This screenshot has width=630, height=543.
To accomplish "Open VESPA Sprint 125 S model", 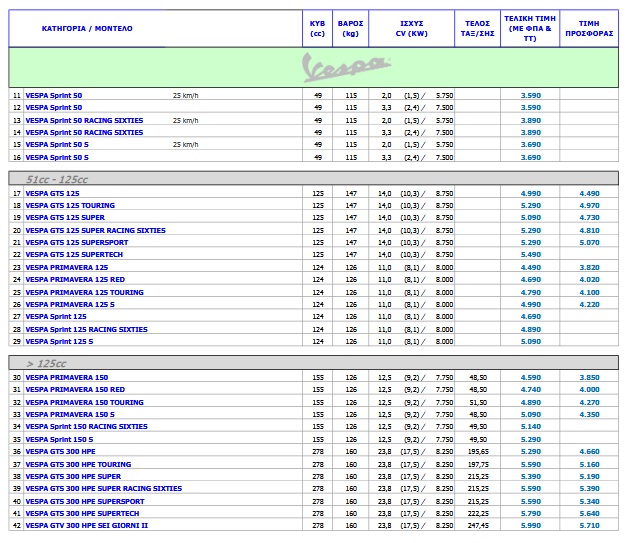I will click(59, 342).
